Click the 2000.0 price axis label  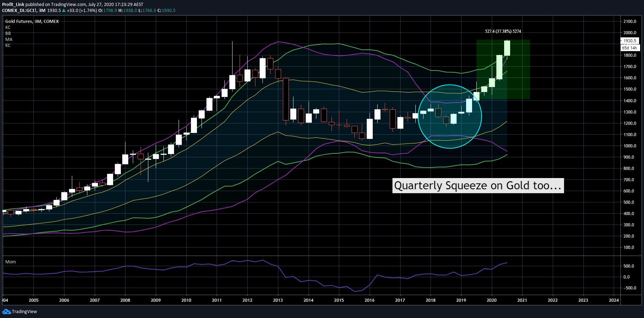pyautogui.click(x=630, y=33)
